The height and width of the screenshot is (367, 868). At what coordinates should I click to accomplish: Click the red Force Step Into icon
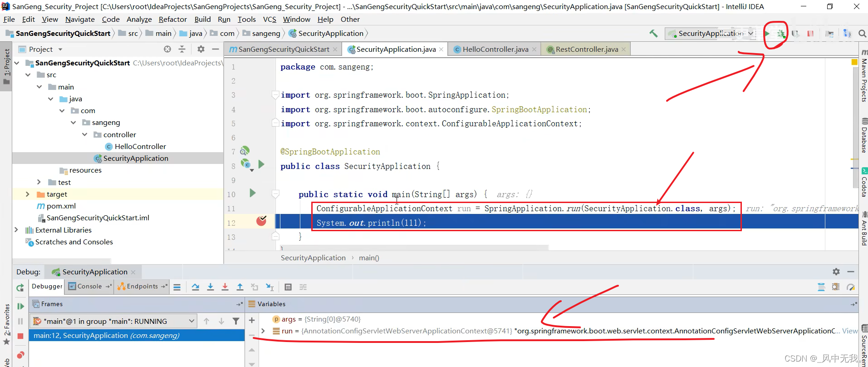pyautogui.click(x=225, y=287)
